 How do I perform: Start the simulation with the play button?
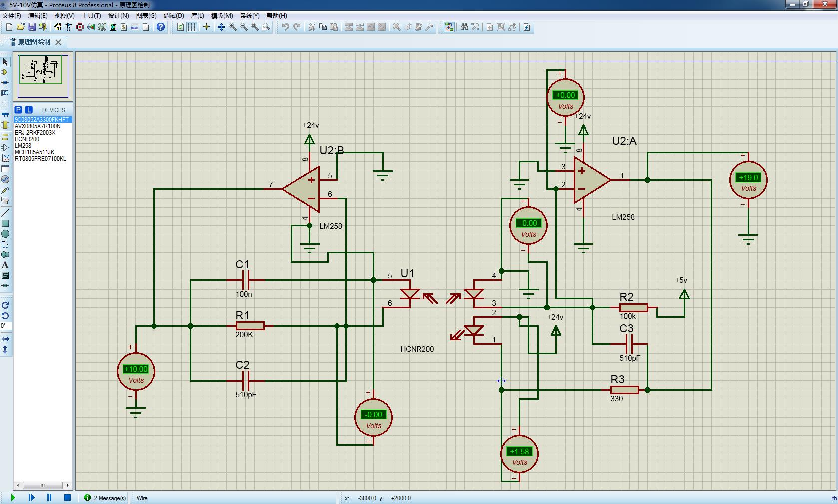click(13, 498)
